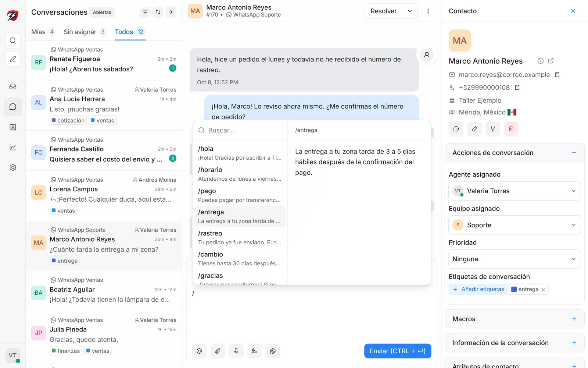Click the merge contact icon button
Image resolution: width=588 pixels, height=368 pixels.
click(493, 129)
